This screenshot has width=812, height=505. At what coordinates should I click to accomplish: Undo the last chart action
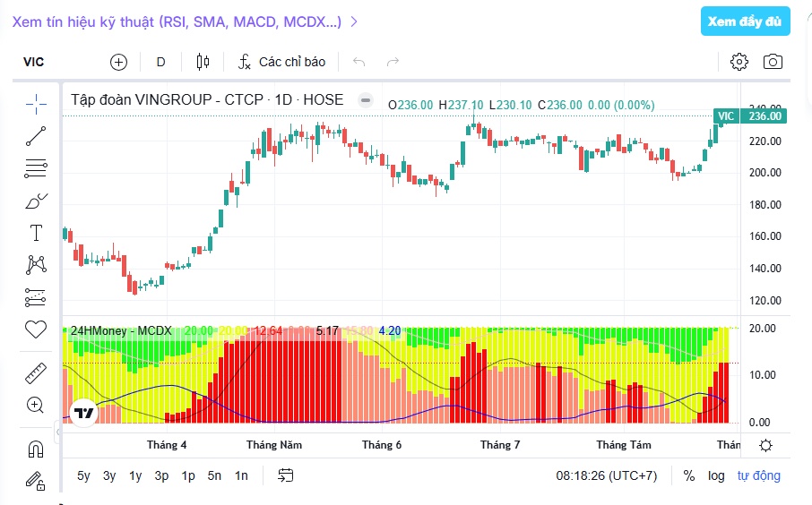[x=358, y=62]
